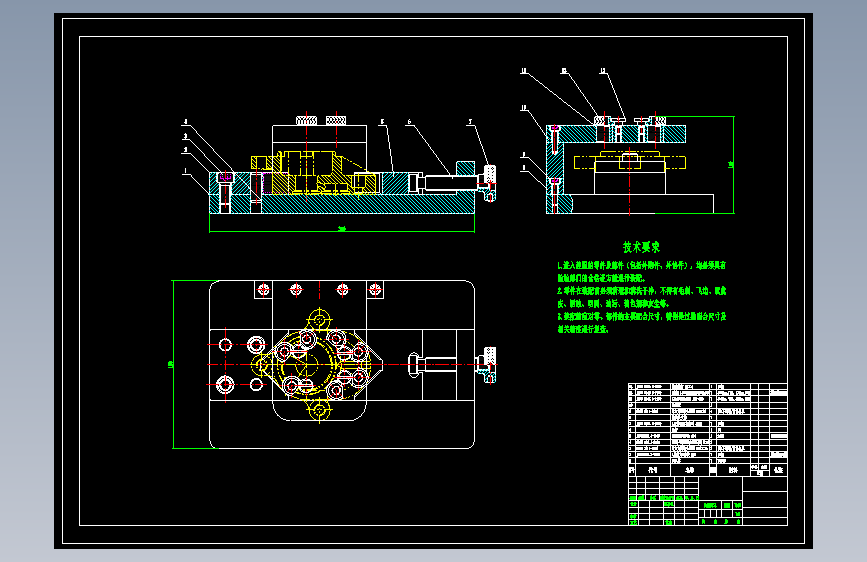Image resolution: width=867 pixels, height=562 pixels.
Task: Click the green 技术要求 heading
Action: [641, 247]
